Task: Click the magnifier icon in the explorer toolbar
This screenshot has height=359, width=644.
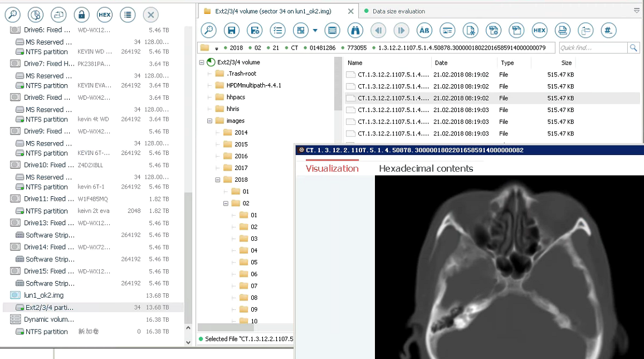Action: click(x=209, y=31)
